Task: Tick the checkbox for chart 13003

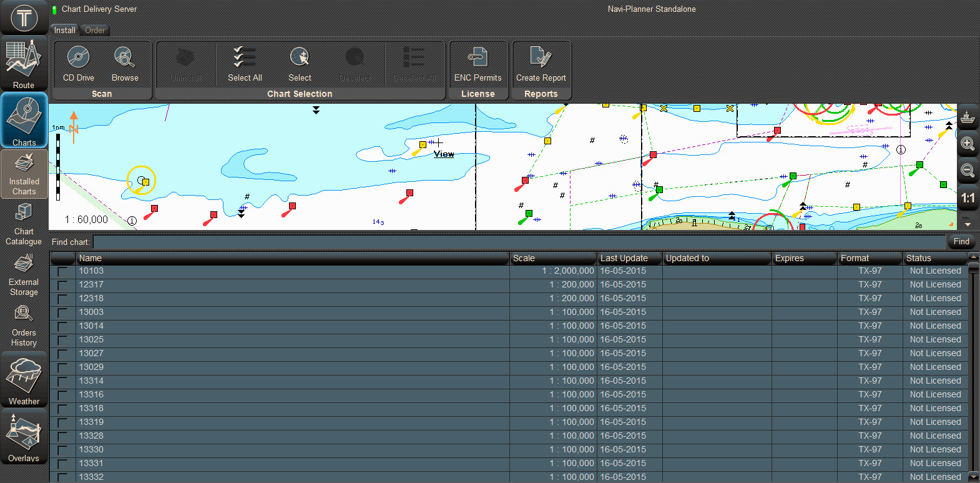Action: pos(62,313)
